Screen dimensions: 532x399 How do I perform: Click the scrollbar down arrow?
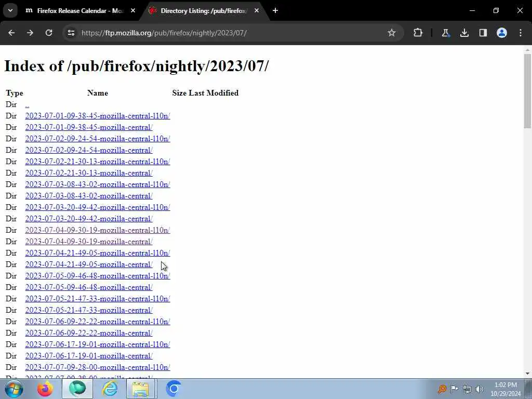527,374
